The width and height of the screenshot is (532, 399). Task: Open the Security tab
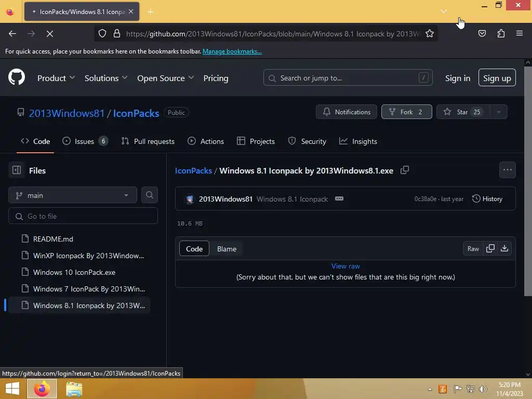[x=307, y=141]
